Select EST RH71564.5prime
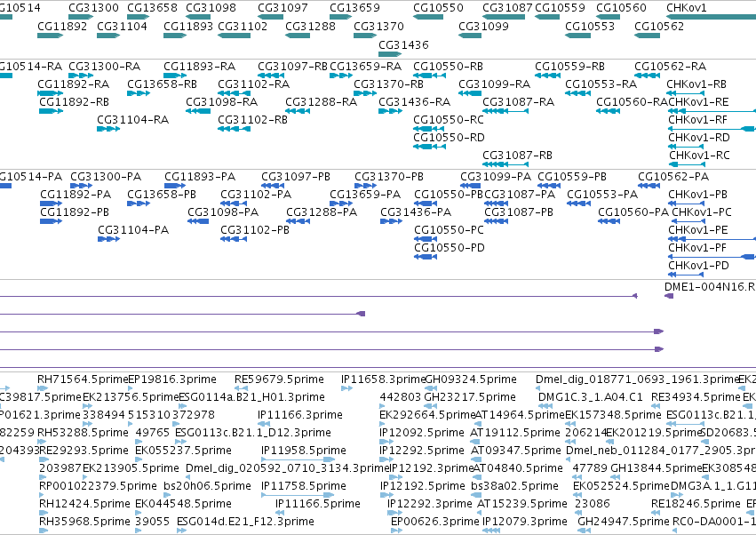Screen dimensions: 756x535 point(83,379)
